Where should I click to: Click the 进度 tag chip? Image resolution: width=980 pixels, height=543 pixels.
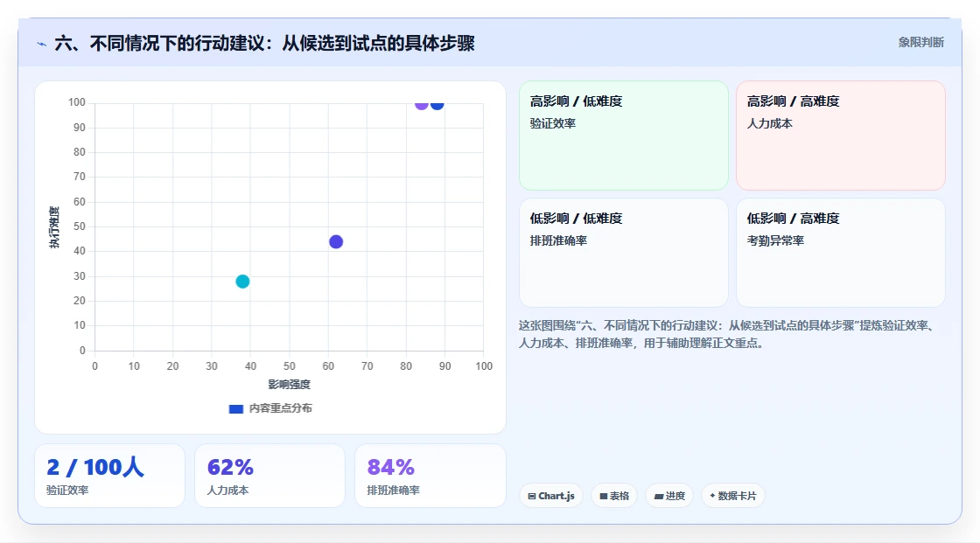(x=669, y=496)
